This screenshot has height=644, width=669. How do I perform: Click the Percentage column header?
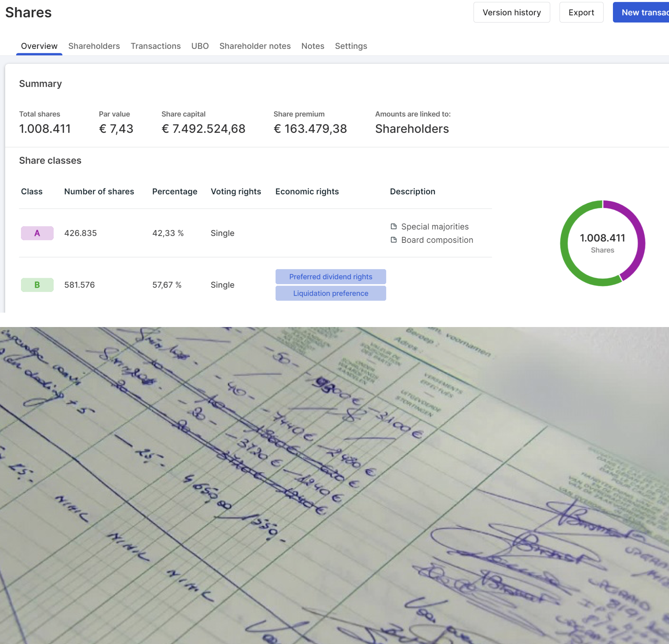(x=175, y=192)
